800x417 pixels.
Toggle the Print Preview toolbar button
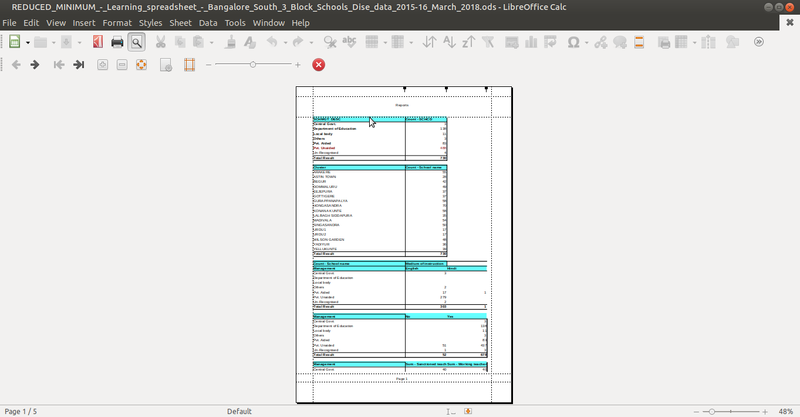136,42
